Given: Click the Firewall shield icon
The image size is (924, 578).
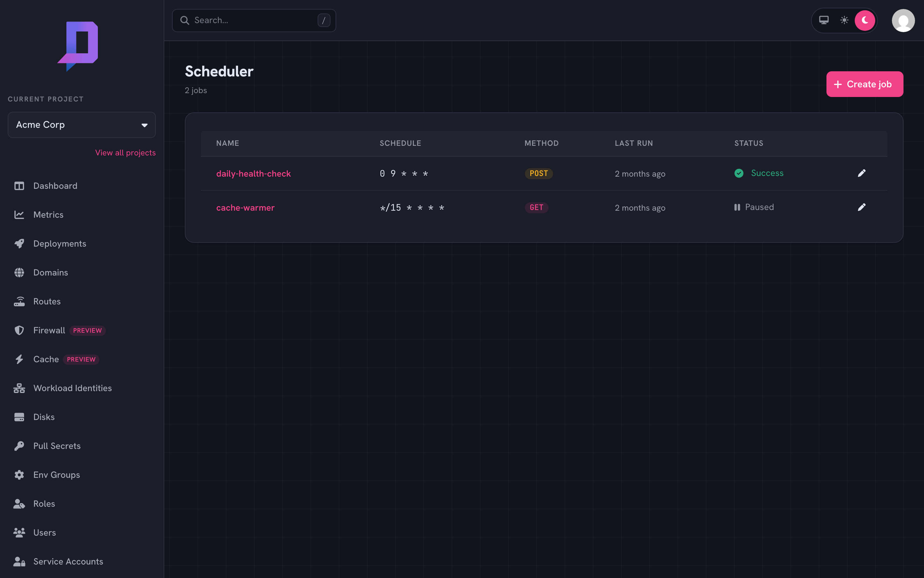Looking at the screenshot, I should pos(19,330).
